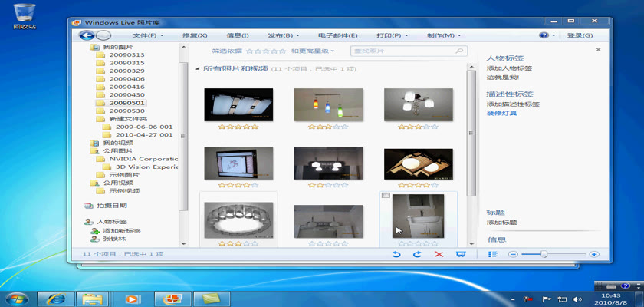This screenshot has width=644, height=307.
Task: Switch view mode using details view icon
Action: [x=493, y=254]
